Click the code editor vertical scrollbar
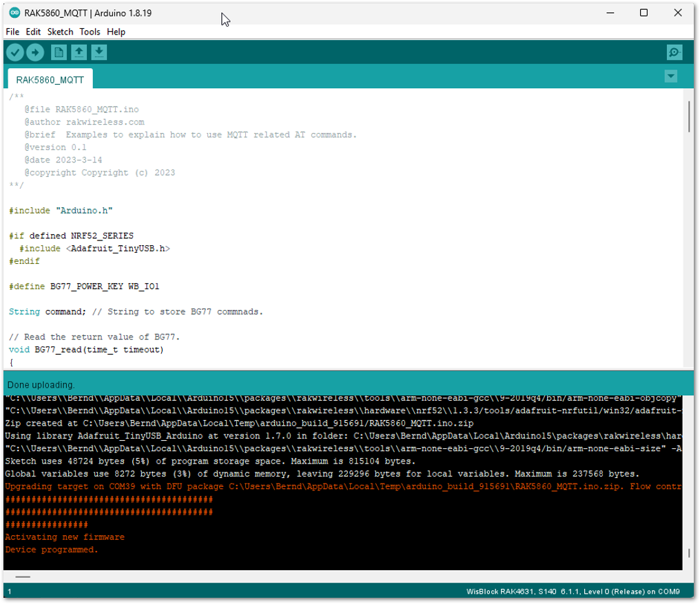This screenshot has height=604, width=700. 689,117
